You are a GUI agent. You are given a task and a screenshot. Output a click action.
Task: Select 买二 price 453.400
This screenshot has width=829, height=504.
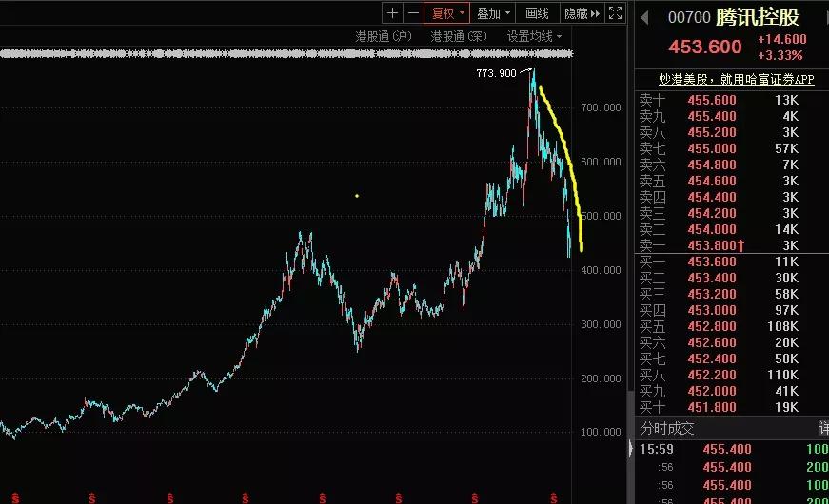tap(712, 278)
